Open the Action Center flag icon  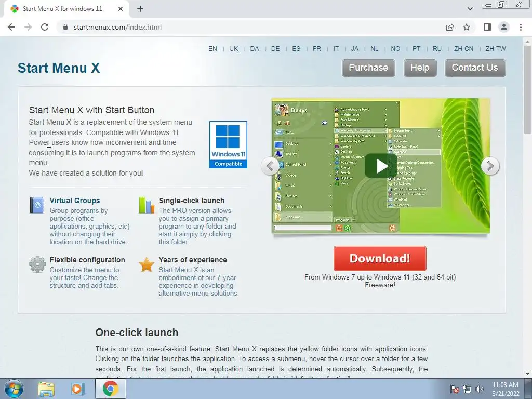(x=455, y=389)
